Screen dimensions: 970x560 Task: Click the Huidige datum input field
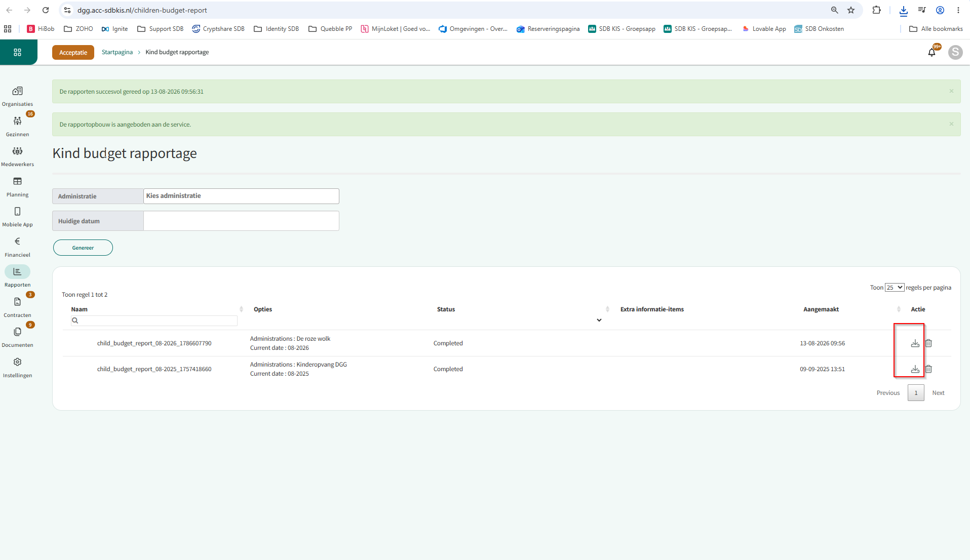tap(241, 221)
